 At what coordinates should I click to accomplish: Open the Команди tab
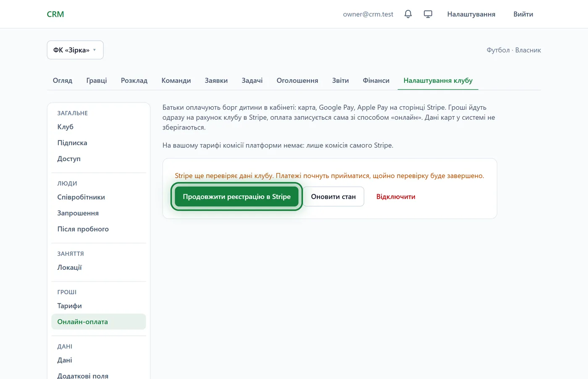pos(176,80)
